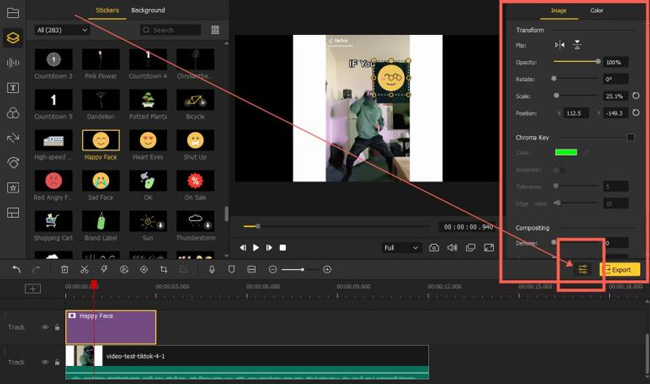
Task: Reset the Scale value
Action: click(x=635, y=95)
